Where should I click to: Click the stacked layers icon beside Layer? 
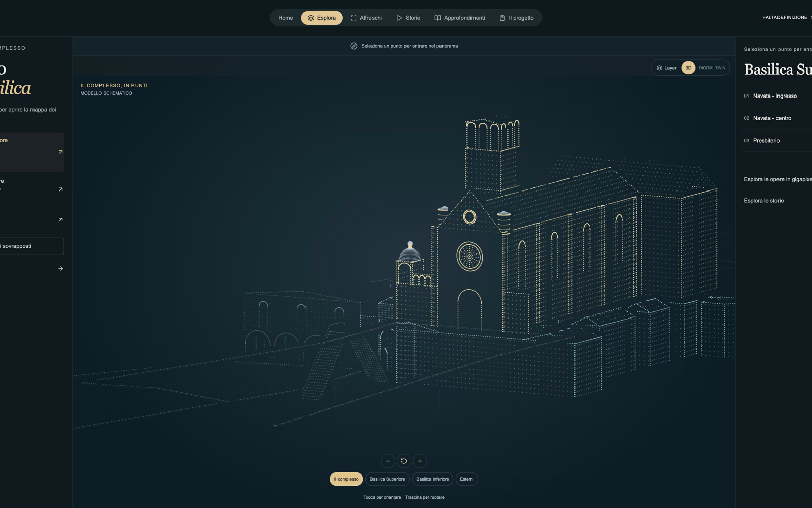[659, 68]
